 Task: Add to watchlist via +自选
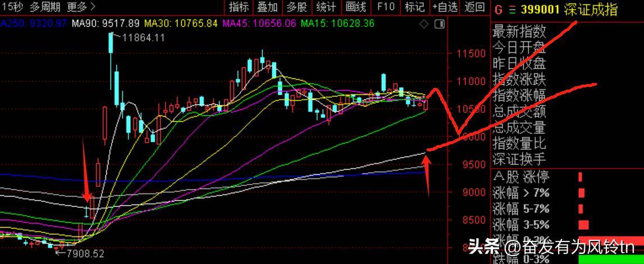coord(445,7)
